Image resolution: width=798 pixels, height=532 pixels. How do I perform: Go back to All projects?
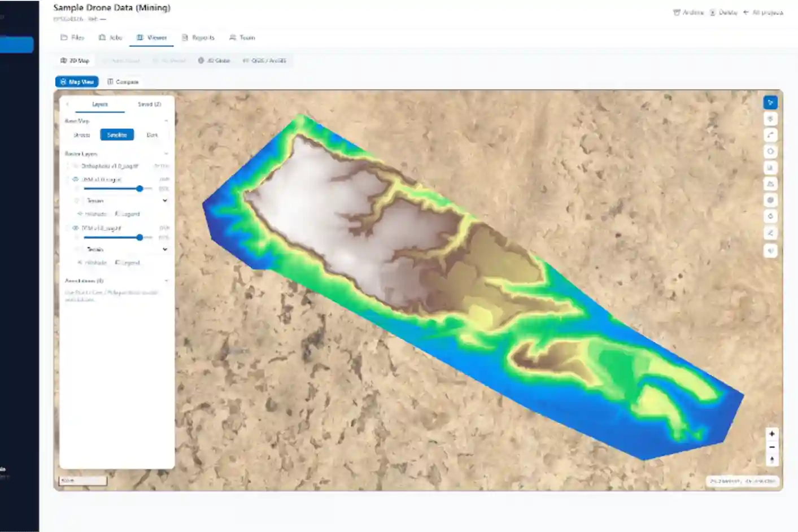[x=763, y=12]
